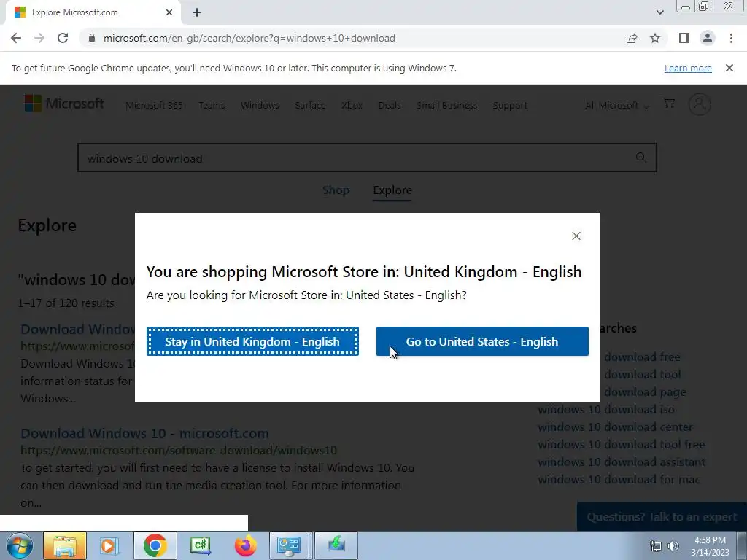Click the sign-in account icon
747x560 pixels.
click(700, 104)
